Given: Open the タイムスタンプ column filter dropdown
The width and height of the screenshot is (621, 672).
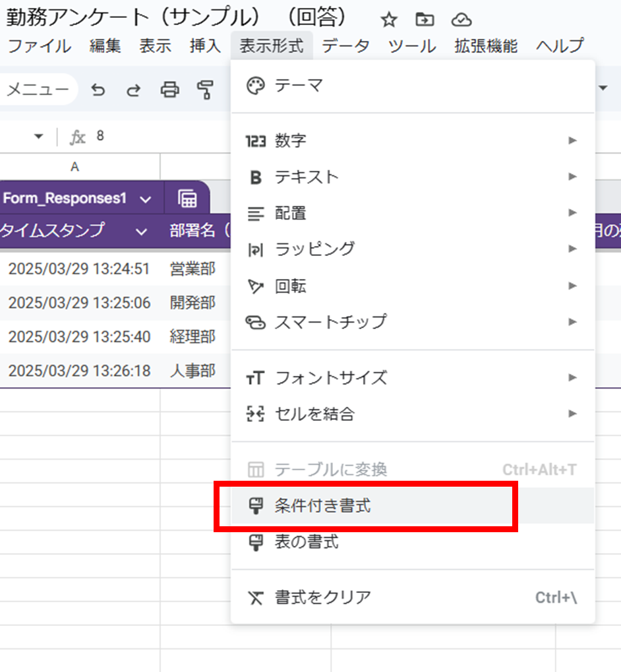Looking at the screenshot, I should click(x=141, y=231).
